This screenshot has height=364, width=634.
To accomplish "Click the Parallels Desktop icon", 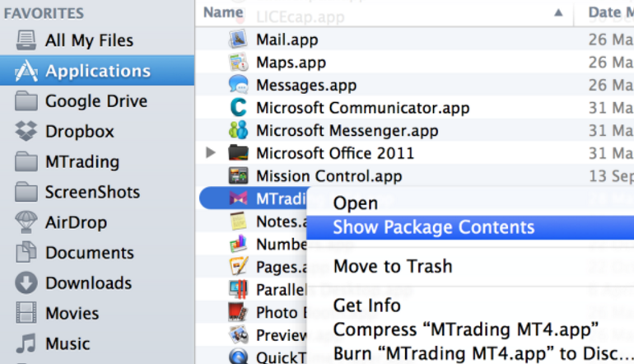I will (x=238, y=289).
